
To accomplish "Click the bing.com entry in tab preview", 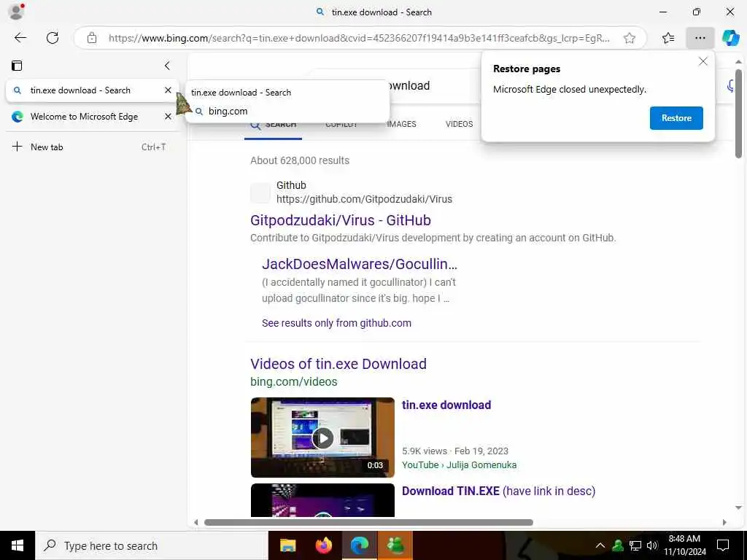I will tap(228, 111).
